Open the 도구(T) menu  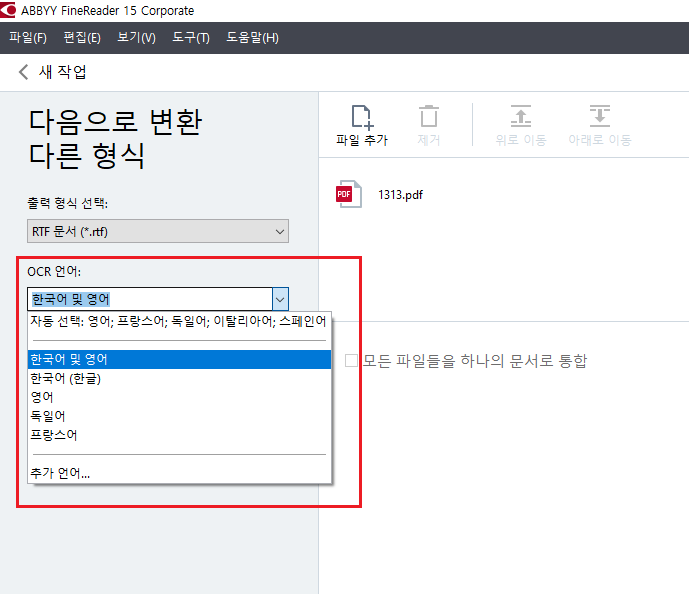point(191,38)
